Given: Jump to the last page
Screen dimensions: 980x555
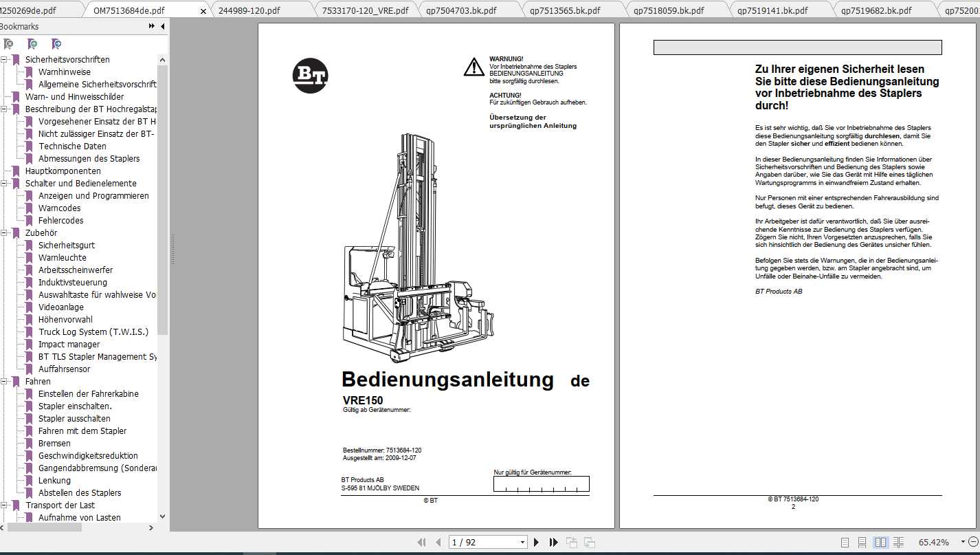Looking at the screenshot, I should click(553, 543).
